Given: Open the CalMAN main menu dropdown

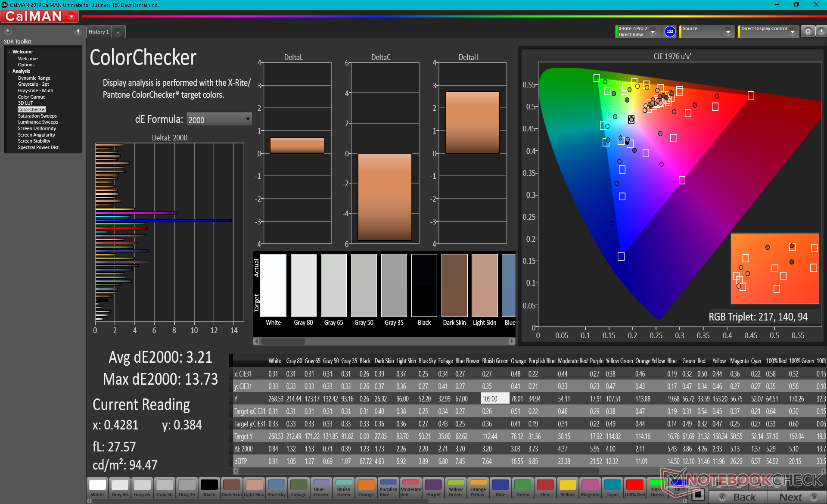Looking at the screenshot, I should [72, 16].
